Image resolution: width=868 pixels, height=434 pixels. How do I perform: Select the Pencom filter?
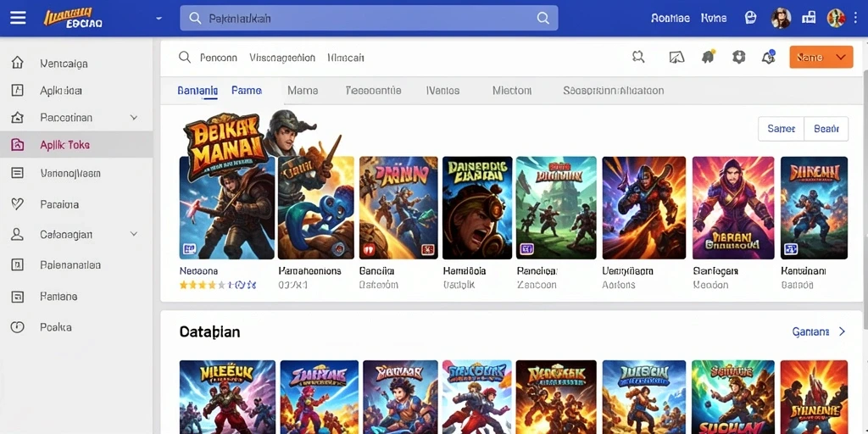coord(218,58)
